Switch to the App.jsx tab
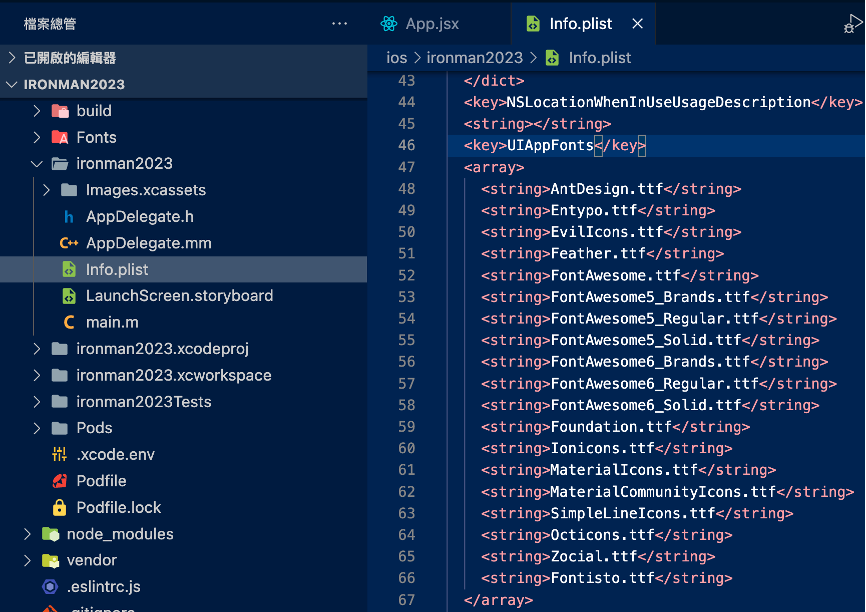 [440, 24]
